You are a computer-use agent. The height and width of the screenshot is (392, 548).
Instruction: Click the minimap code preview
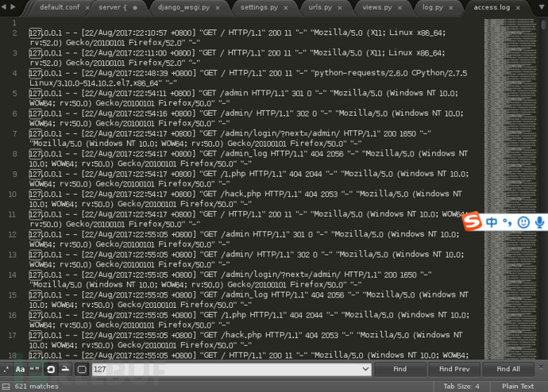pyautogui.click(x=510, y=189)
